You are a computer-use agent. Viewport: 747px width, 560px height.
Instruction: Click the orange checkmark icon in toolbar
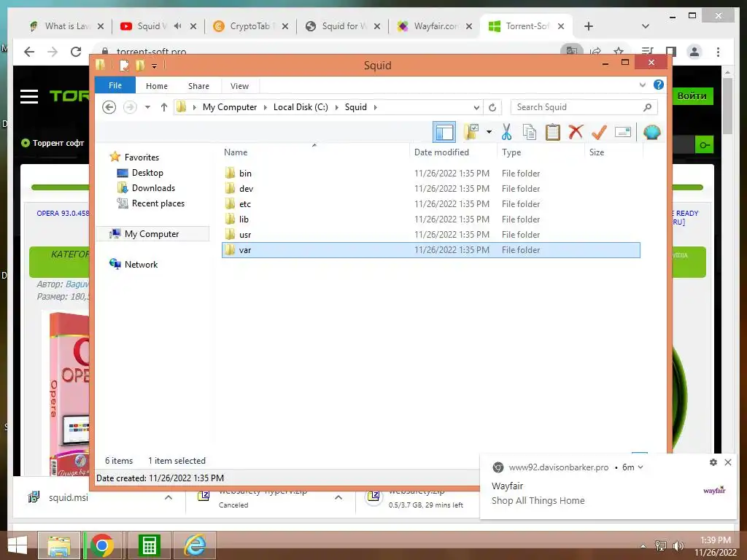pyautogui.click(x=599, y=132)
